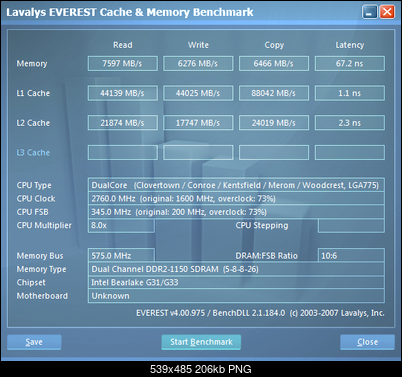Click the DRAM:FSB Ratio label
This screenshot has height=377, width=402.
(266, 256)
